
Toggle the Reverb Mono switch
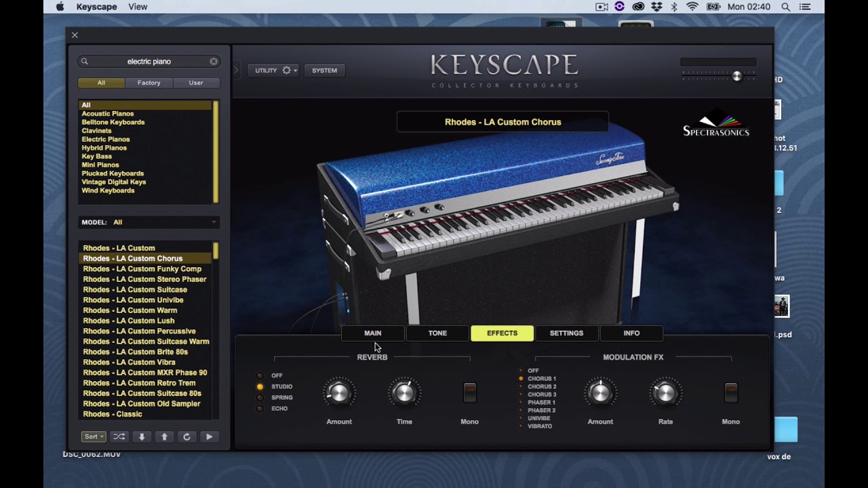coord(469,392)
